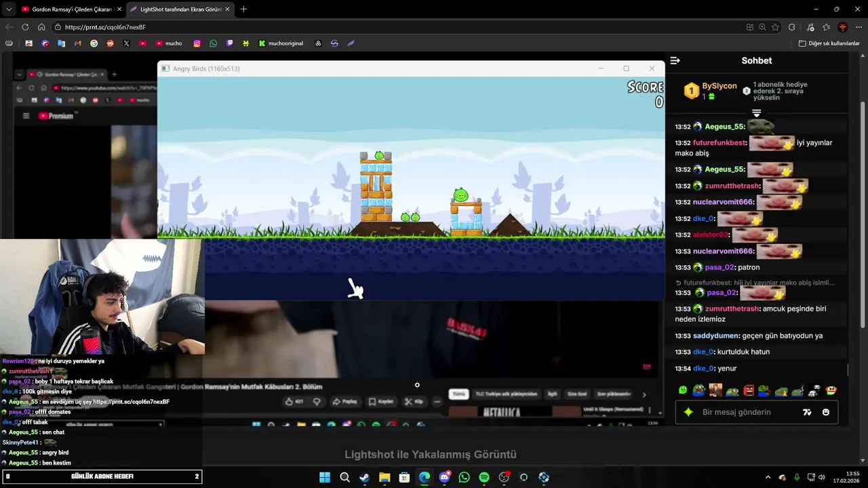Click the Paylaş share button
The image size is (868, 488).
(344, 401)
